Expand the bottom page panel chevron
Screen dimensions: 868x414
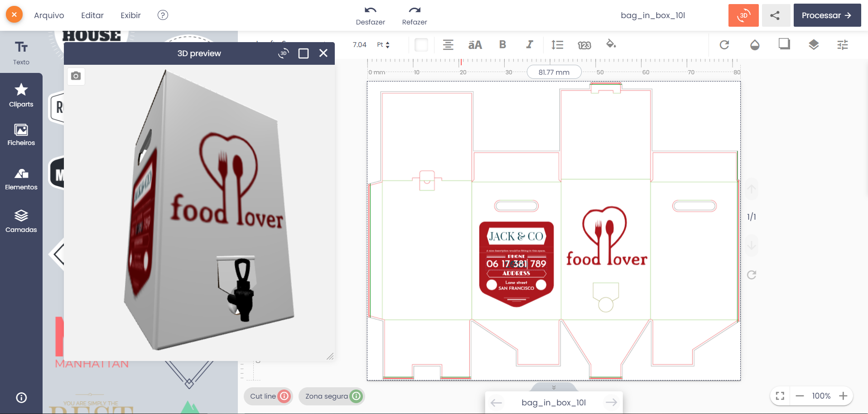(x=554, y=387)
